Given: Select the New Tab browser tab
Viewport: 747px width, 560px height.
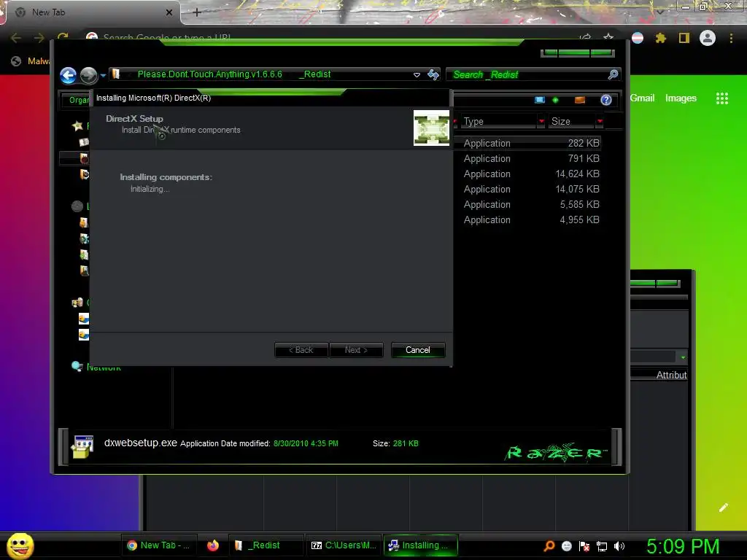Looking at the screenshot, I should pos(93,12).
